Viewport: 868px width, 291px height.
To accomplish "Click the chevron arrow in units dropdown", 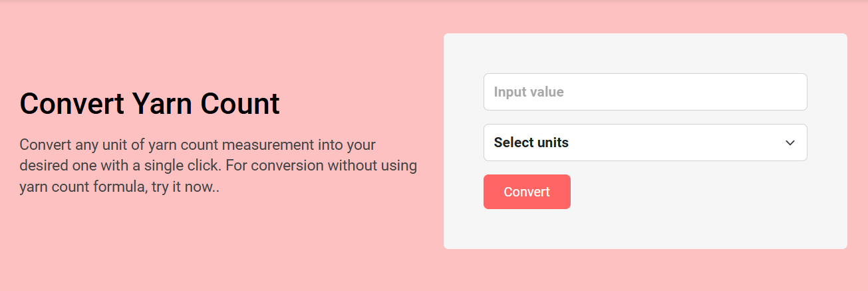I will click(790, 143).
